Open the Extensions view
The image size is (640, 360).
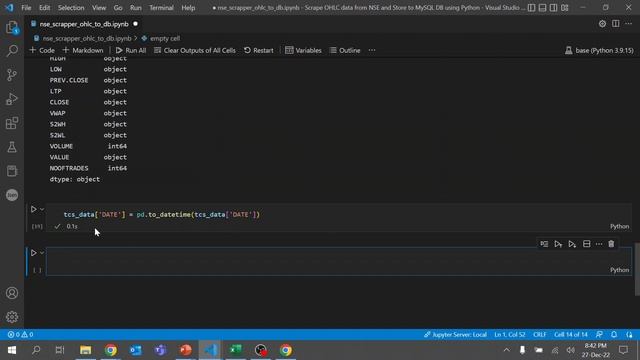point(12,123)
